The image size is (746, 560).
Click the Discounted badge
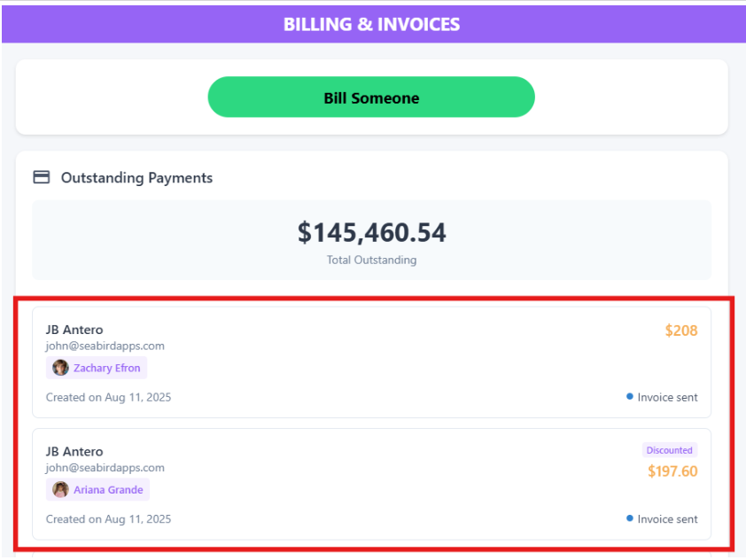click(670, 450)
